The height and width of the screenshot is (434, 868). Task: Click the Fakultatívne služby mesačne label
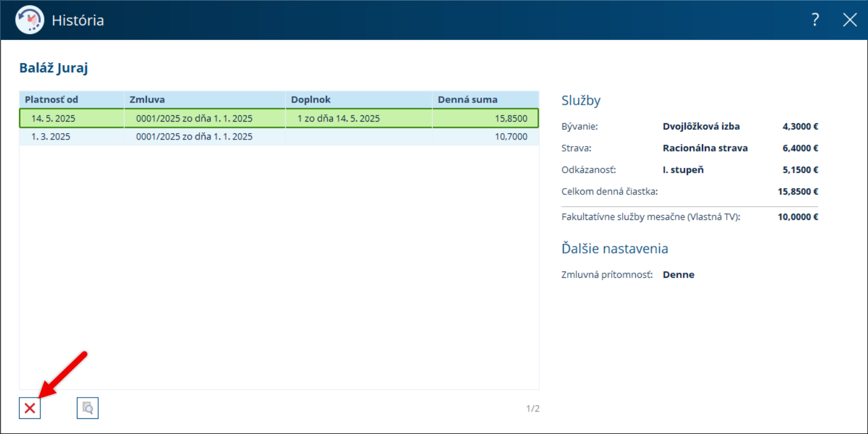coord(651,217)
